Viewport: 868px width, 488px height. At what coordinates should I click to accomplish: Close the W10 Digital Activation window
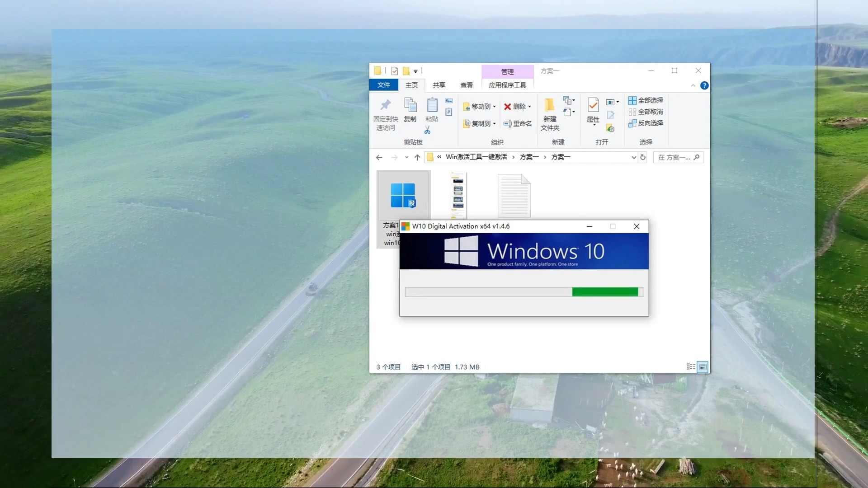pos(637,226)
